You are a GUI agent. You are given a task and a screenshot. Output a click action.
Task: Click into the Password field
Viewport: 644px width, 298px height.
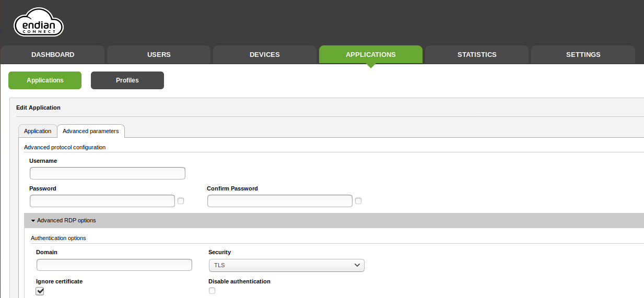pyautogui.click(x=102, y=201)
